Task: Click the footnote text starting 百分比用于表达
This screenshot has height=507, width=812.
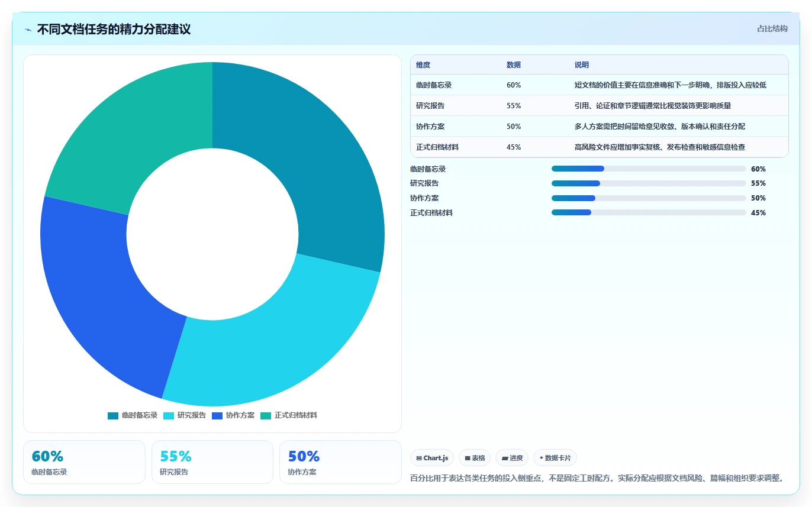Action: coord(597,478)
